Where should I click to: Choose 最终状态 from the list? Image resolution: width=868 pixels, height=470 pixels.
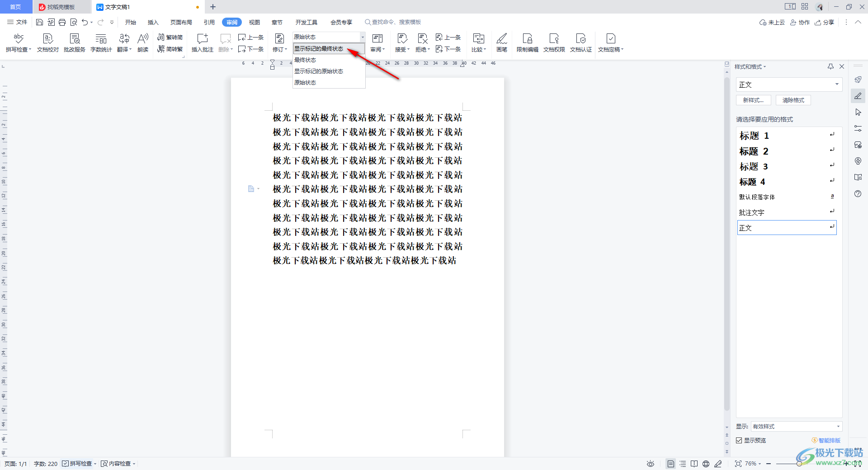(x=329, y=60)
